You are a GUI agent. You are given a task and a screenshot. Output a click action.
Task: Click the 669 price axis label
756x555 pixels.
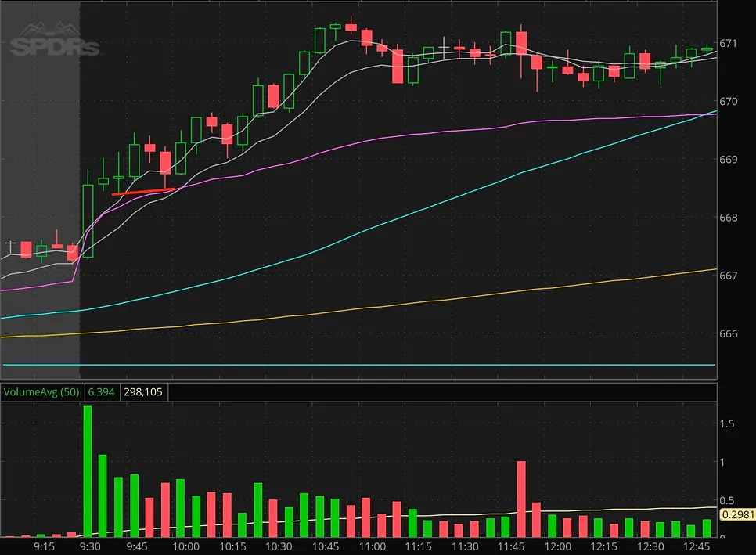(728, 159)
